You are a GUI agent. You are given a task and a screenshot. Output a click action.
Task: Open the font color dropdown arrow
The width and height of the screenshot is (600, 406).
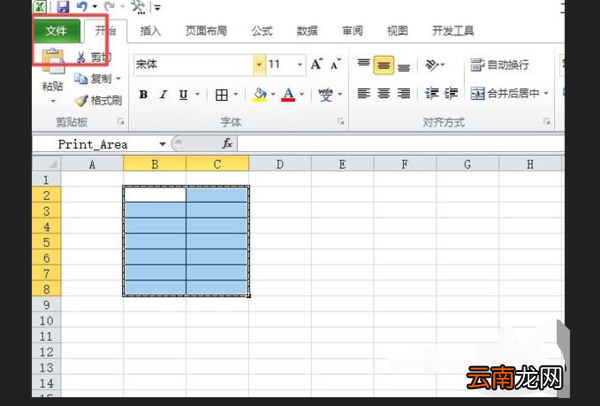(302, 94)
